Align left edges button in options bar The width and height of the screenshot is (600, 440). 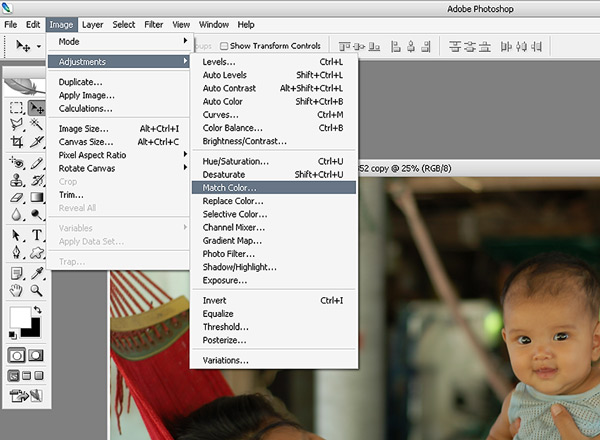point(396,47)
